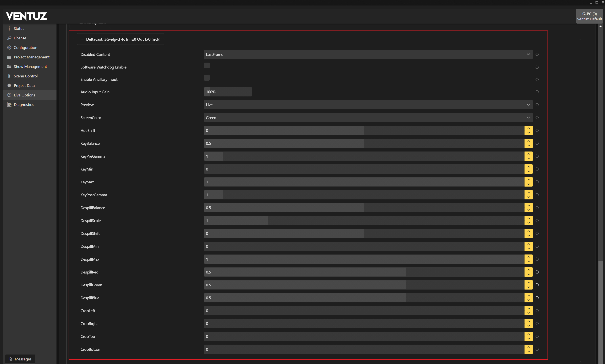Toggle Enable Ancillary Input checkbox
This screenshot has width=605, height=364.
[207, 78]
